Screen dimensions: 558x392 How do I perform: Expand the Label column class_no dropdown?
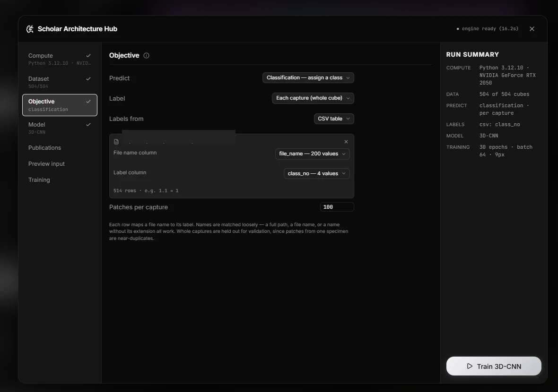tap(316, 173)
